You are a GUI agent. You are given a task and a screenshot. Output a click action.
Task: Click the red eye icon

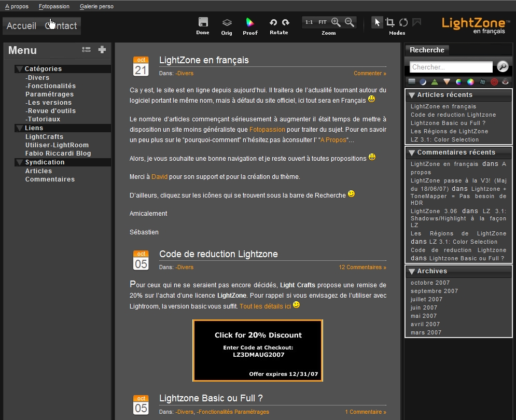point(506,82)
